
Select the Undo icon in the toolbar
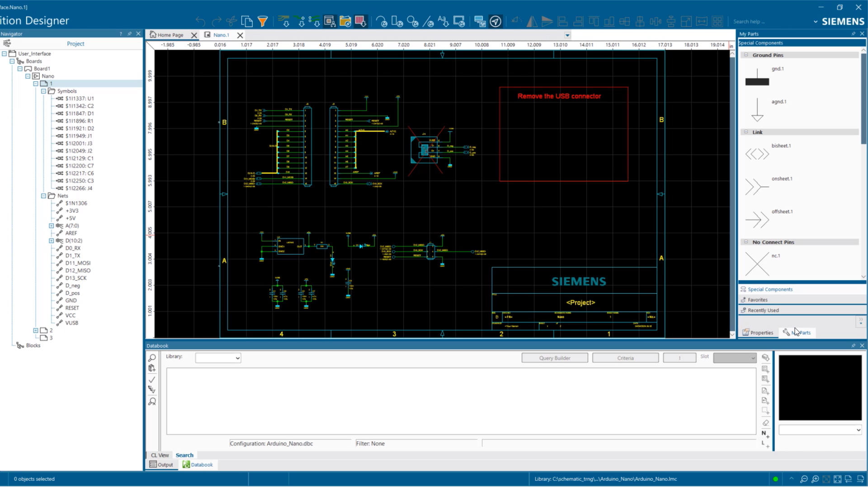(x=200, y=21)
